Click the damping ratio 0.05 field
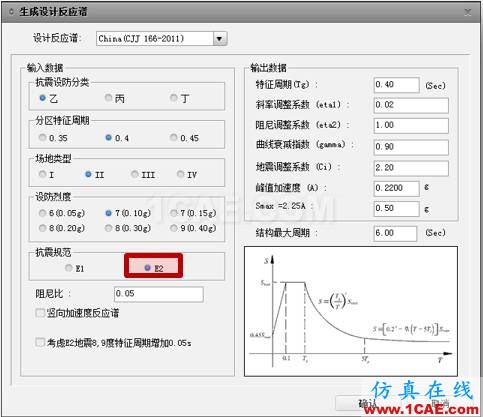 (158, 294)
